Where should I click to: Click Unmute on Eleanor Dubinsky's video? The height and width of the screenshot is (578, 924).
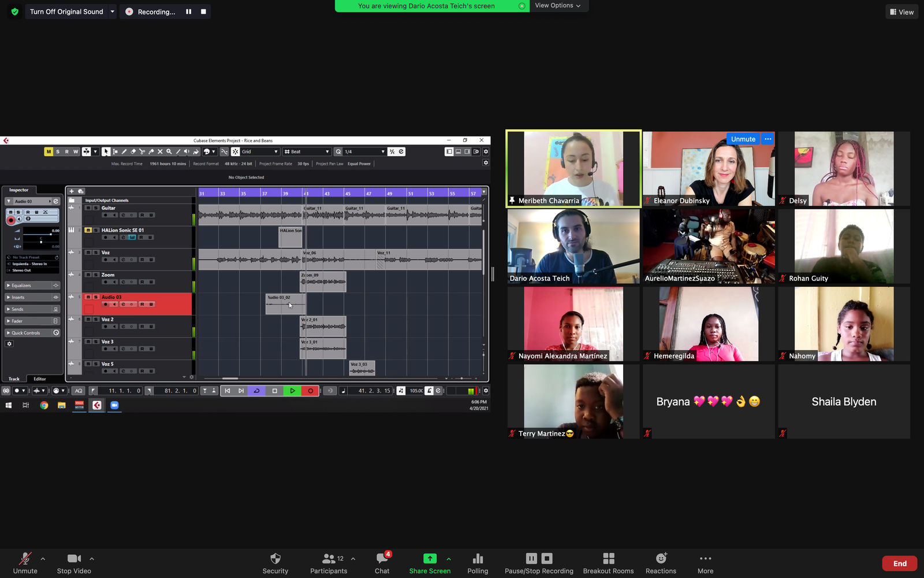pyautogui.click(x=743, y=139)
